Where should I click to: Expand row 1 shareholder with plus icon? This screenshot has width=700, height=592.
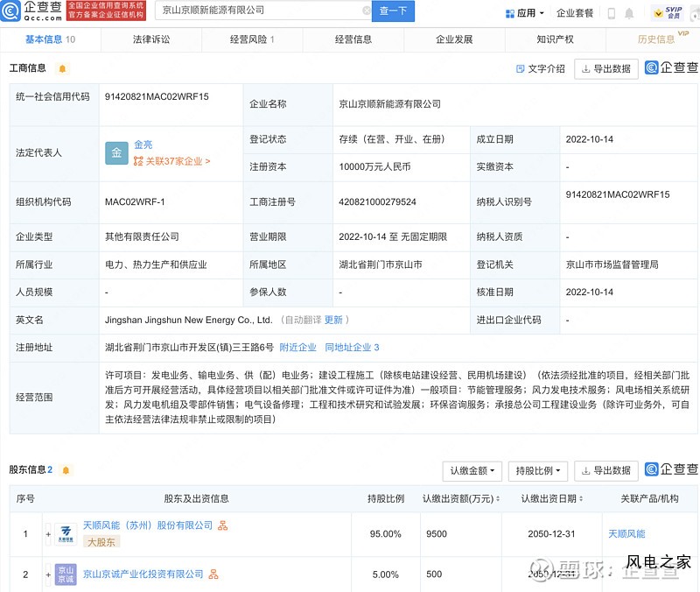pyautogui.click(x=48, y=534)
